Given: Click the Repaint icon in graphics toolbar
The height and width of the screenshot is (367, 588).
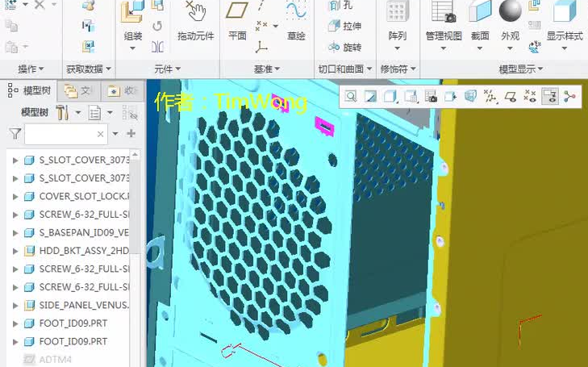Looking at the screenshot, I should [370, 97].
